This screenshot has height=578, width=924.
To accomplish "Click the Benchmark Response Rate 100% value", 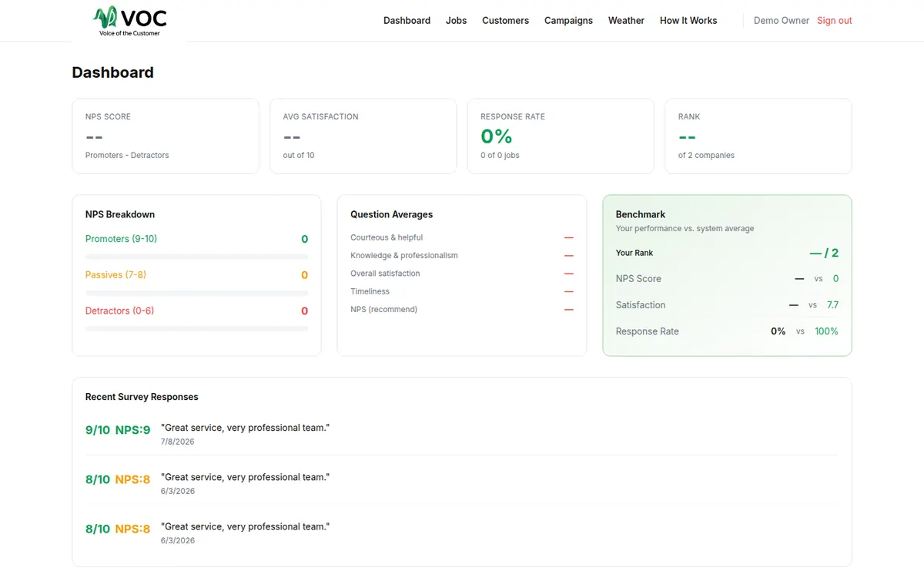I will (x=827, y=331).
